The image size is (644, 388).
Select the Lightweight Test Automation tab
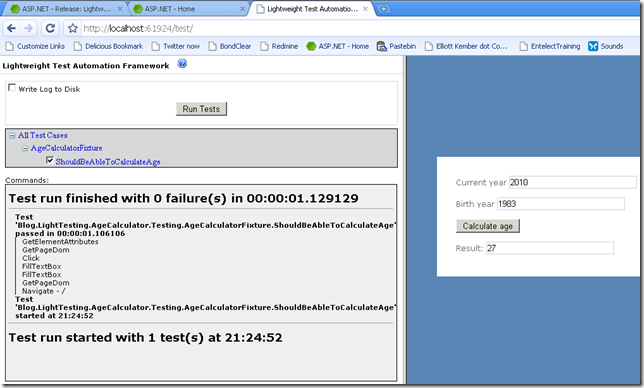pyautogui.click(x=311, y=9)
